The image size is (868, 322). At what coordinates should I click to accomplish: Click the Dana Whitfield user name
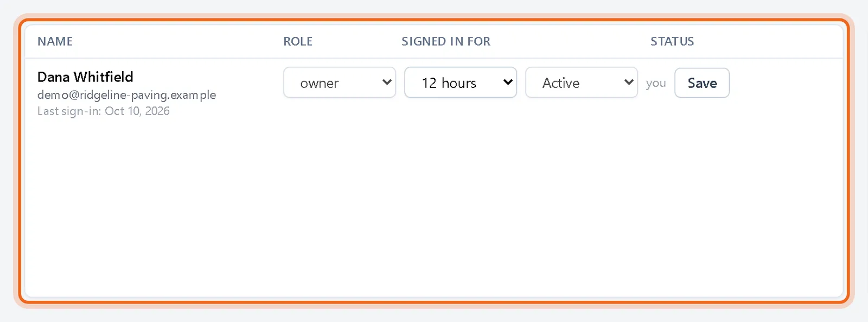click(85, 77)
